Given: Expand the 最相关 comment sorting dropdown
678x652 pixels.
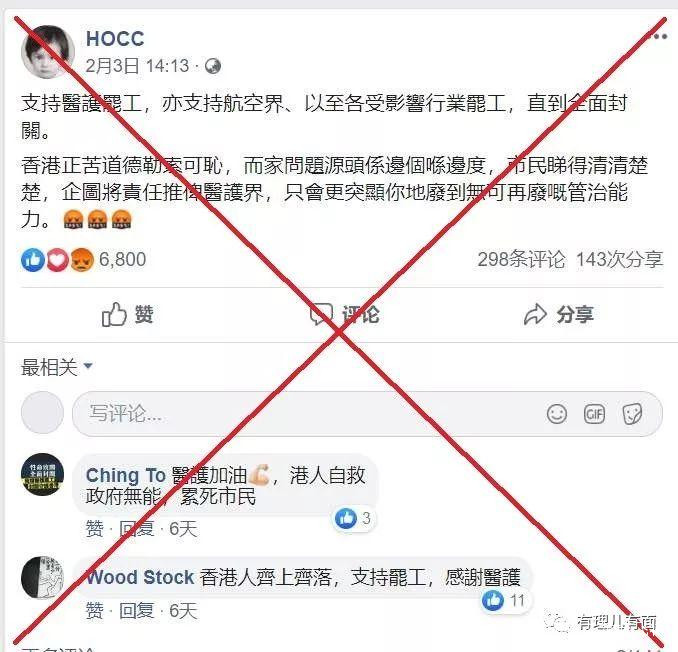Looking at the screenshot, I should (x=57, y=367).
